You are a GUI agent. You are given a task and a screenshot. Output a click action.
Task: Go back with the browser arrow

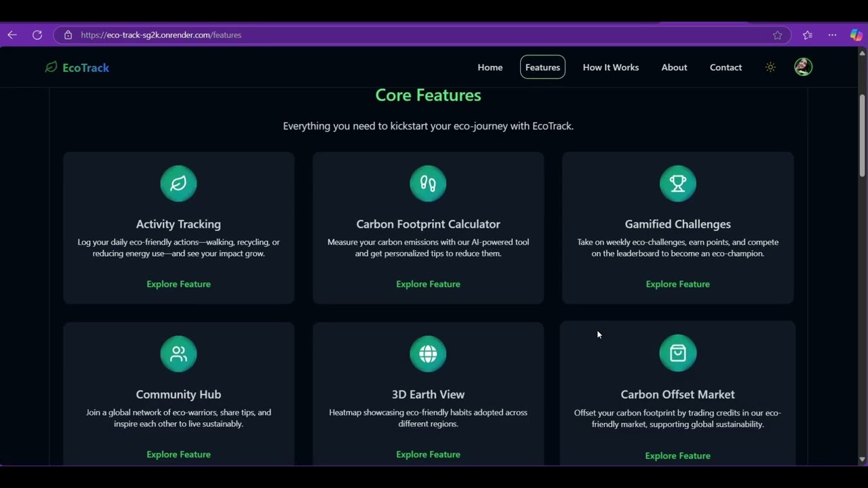(12, 35)
